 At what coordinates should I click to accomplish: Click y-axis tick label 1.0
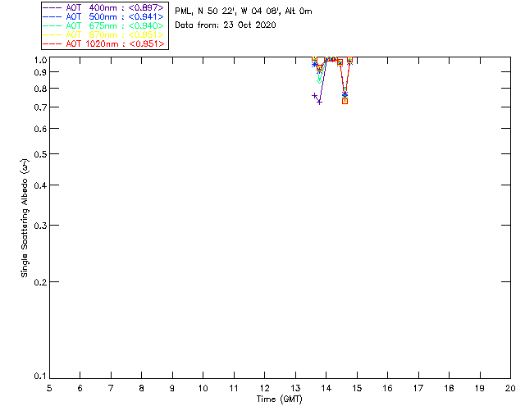40,60
